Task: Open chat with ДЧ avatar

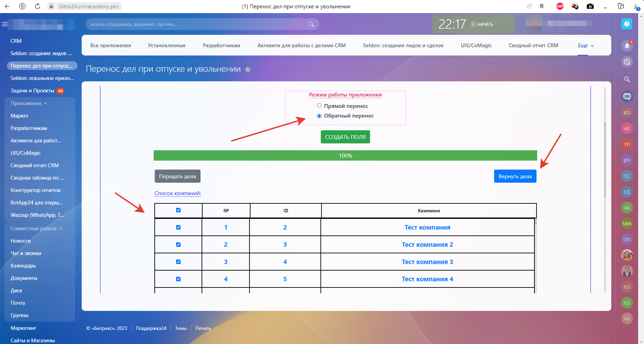Action: 627,160
